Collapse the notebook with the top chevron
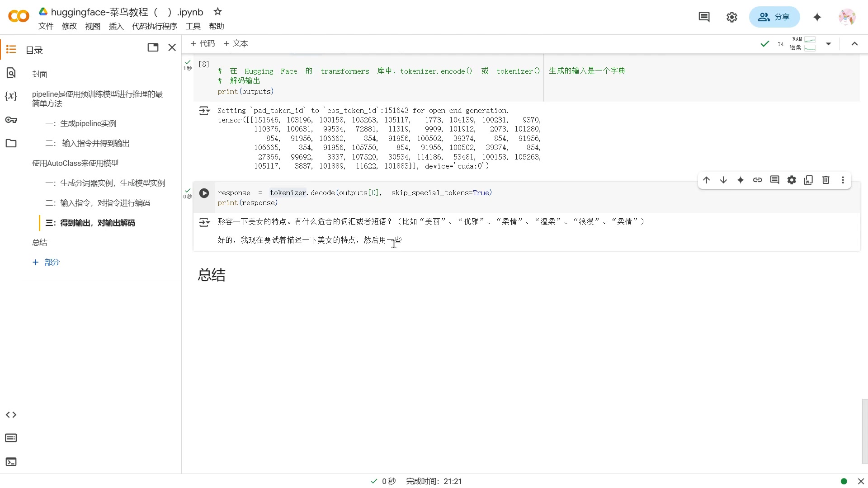 854,44
